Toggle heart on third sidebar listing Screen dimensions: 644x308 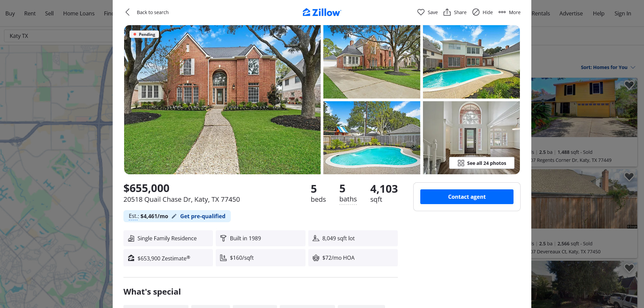pos(629,268)
